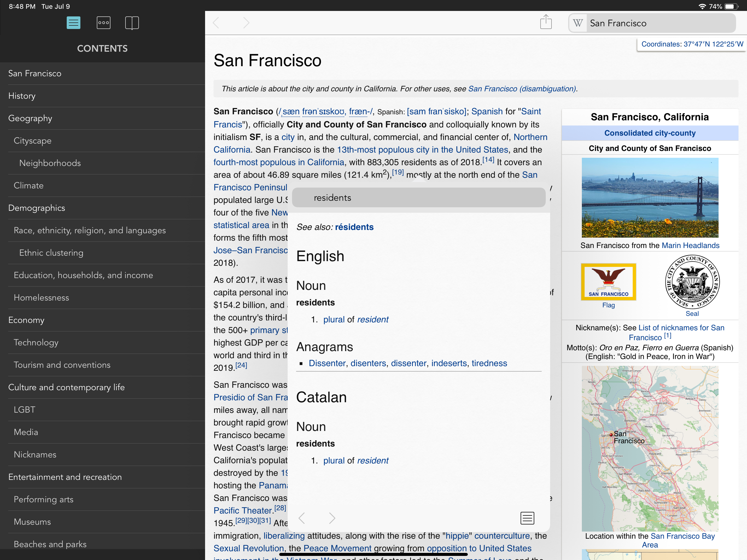Go forward using main toolbar forward arrow
The height and width of the screenshot is (560, 747).
point(246,23)
